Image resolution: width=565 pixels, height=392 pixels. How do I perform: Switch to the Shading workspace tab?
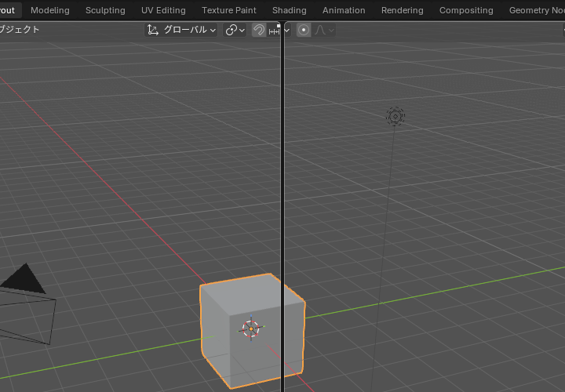pos(290,10)
